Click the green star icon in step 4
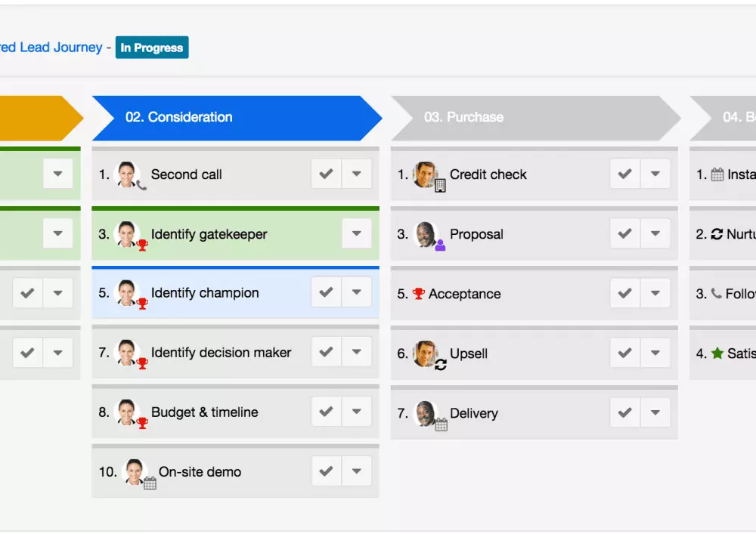The image size is (756, 534). coord(717,353)
